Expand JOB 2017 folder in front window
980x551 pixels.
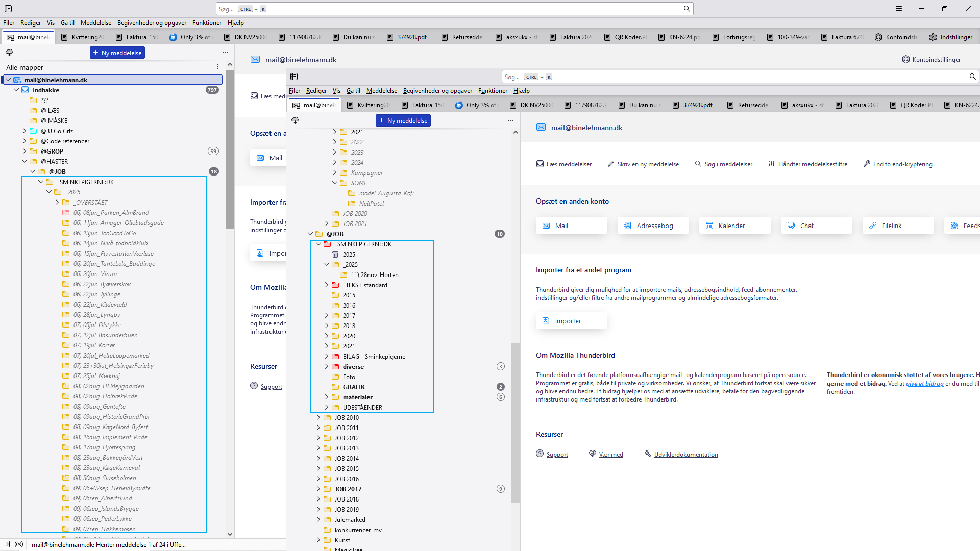[x=318, y=489]
